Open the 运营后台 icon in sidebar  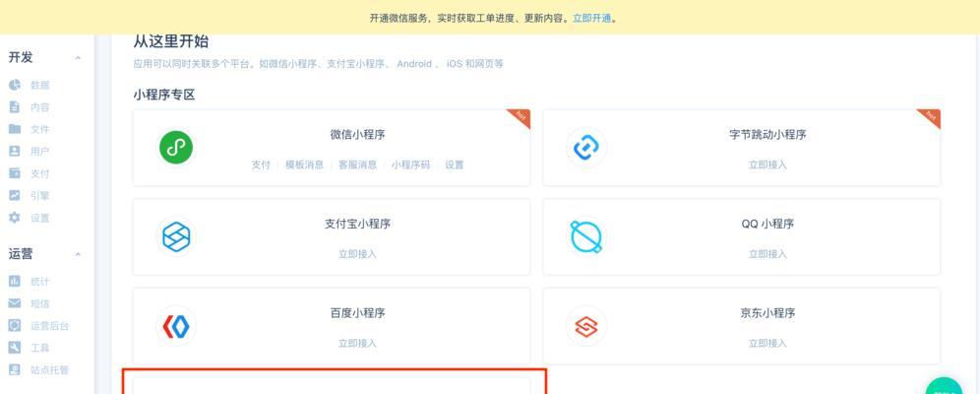point(15,326)
